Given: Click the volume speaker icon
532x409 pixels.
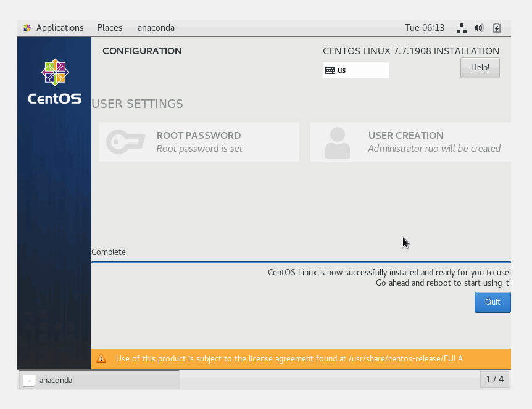Looking at the screenshot, I should 479,28.
